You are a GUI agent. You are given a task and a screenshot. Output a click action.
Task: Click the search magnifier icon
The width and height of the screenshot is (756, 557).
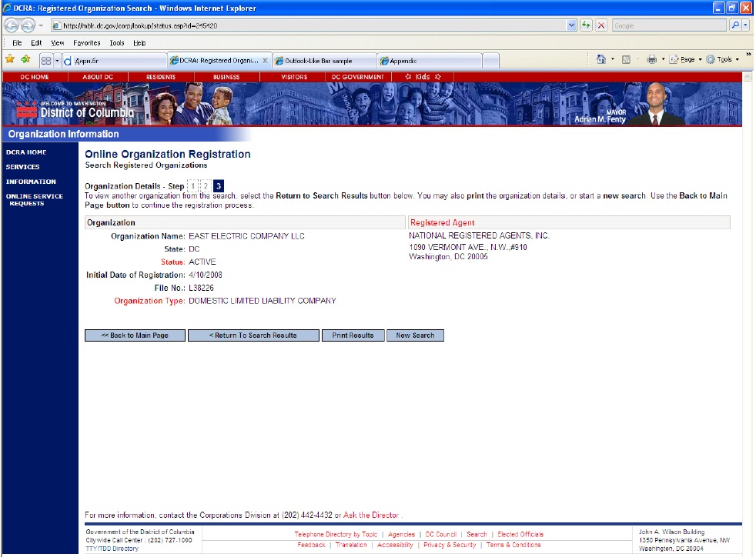click(x=734, y=25)
